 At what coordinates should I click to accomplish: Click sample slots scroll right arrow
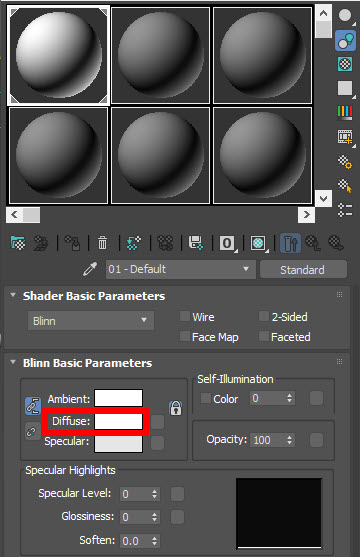[306, 215]
